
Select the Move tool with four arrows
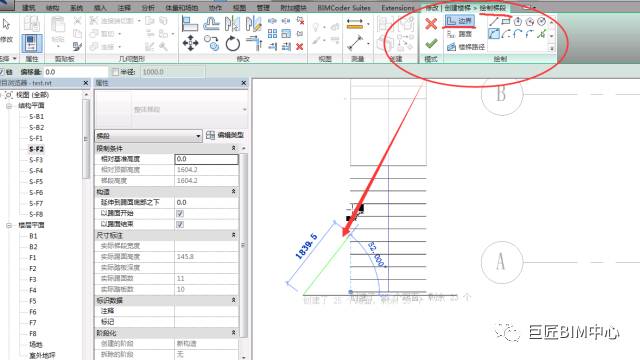[190, 43]
